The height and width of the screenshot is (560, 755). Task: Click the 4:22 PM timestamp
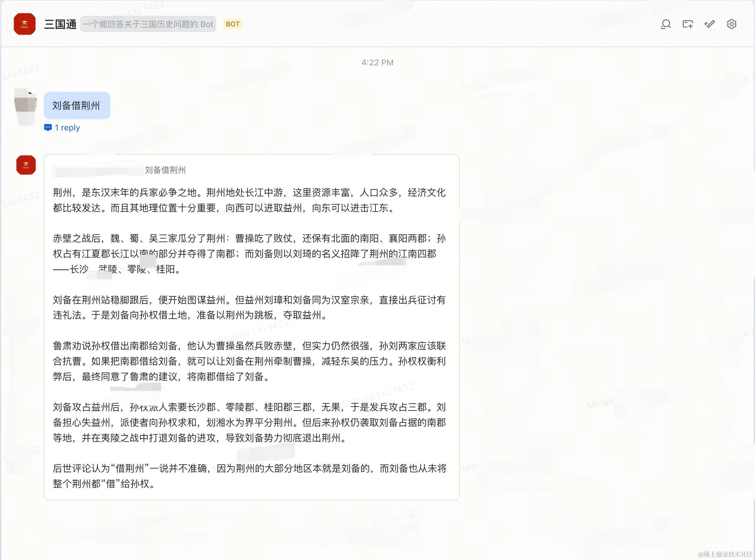click(x=377, y=63)
